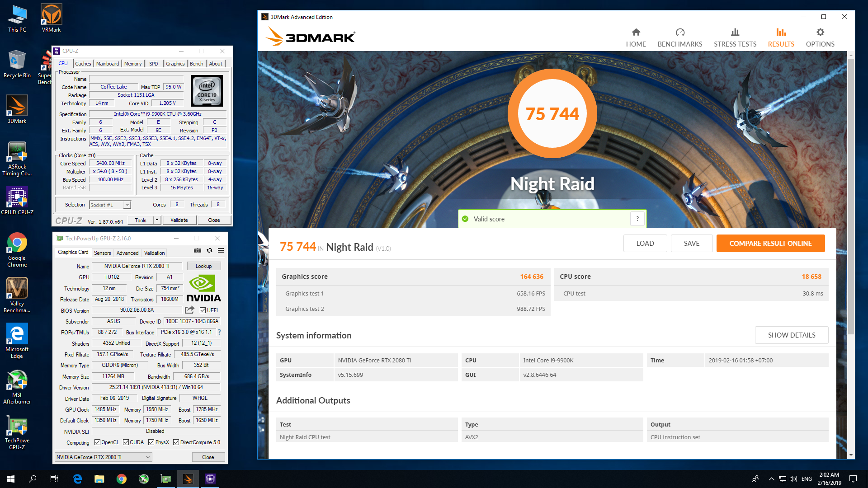
Task: Click the BIOS share/export icon in GPU-Z
Action: [x=189, y=310]
